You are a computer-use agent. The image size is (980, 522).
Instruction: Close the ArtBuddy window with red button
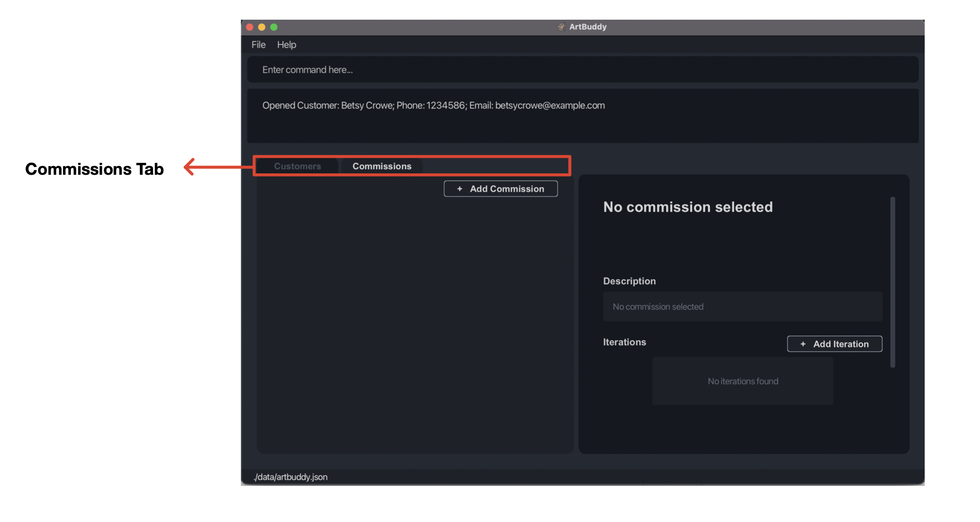click(x=250, y=27)
